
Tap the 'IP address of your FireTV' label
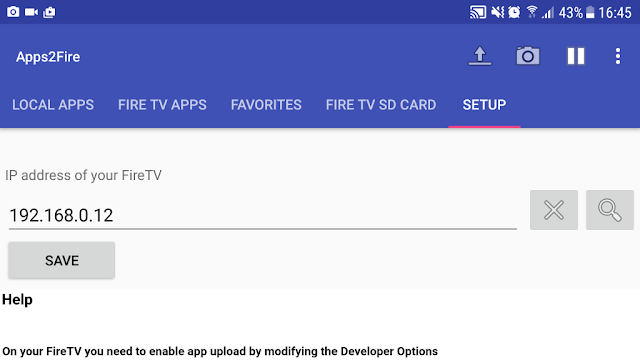tap(83, 176)
